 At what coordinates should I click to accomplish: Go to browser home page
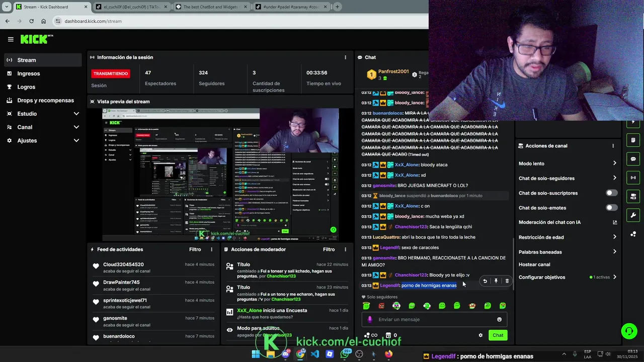click(x=43, y=21)
